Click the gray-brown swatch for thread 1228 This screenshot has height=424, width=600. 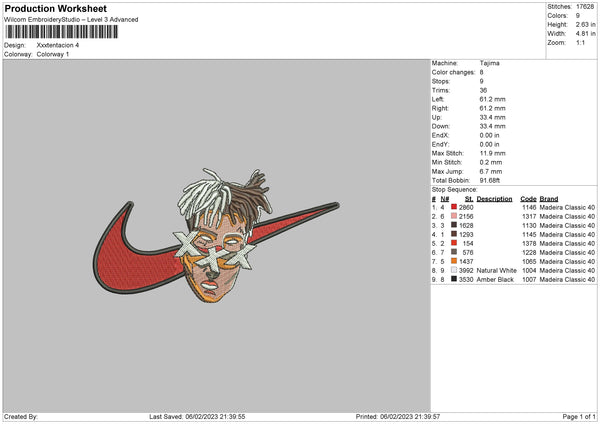[454, 252]
